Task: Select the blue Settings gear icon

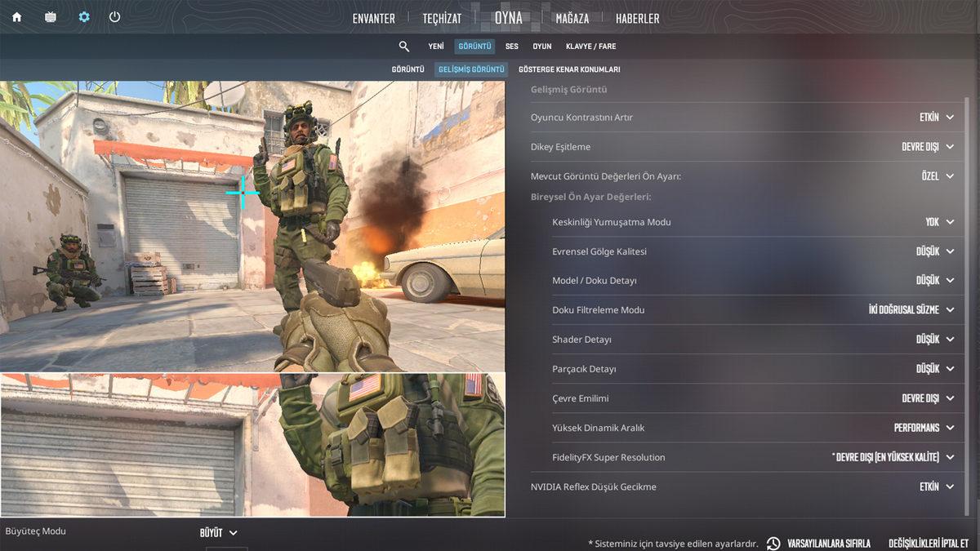Action: tap(83, 16)
